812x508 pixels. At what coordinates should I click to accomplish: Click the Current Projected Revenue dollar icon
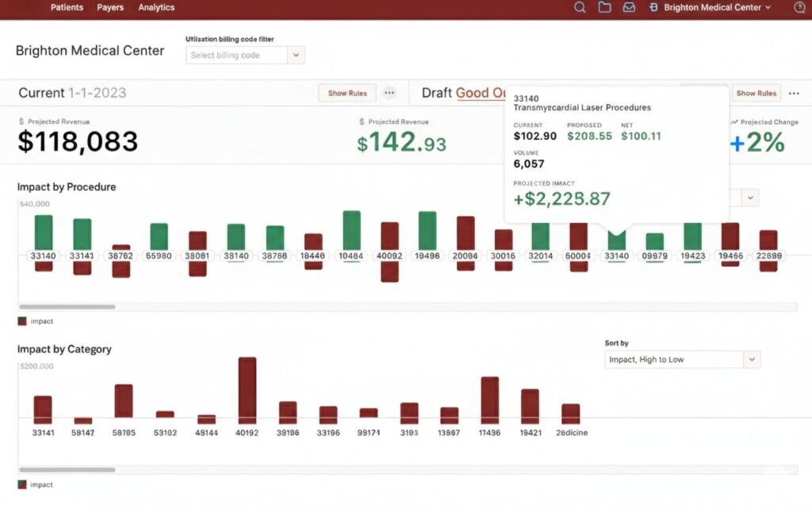click(x=21, y=122)
